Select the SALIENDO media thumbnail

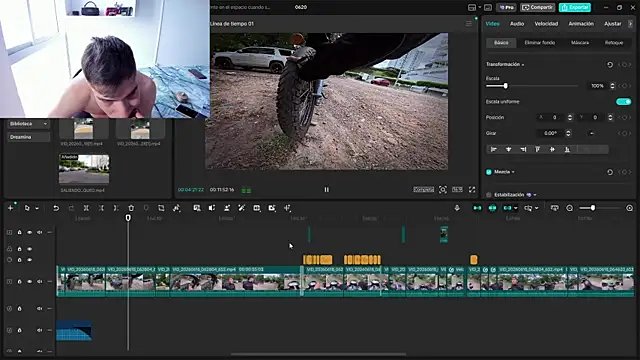click(x=84, y=169)
